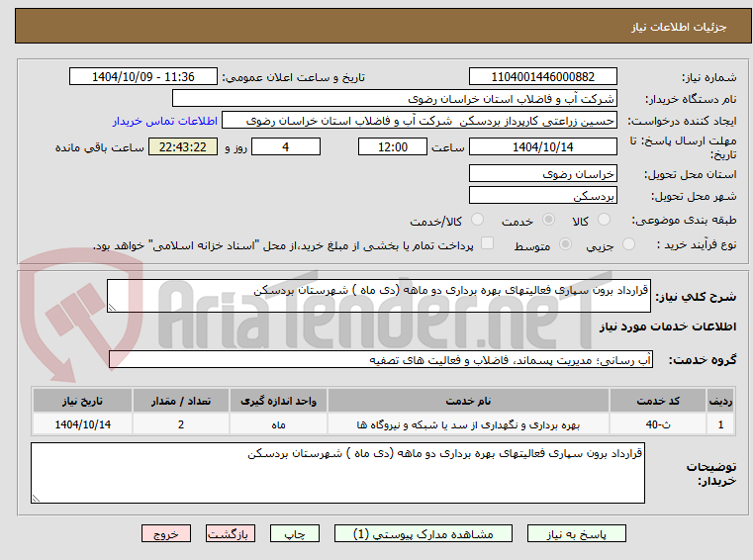Screen dimensions: 753x560
Task: Click مشاهده مدارک پیوستی (1) button
Action: (424, 533)
